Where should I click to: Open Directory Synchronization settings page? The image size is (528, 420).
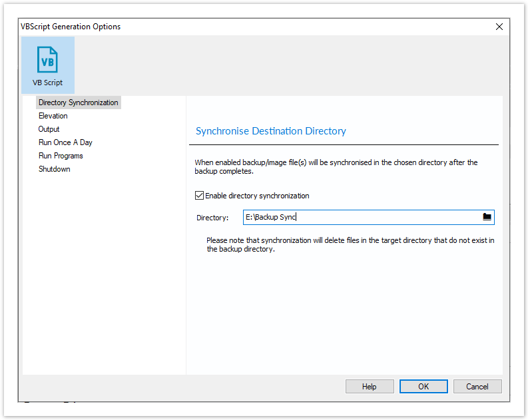78,103
